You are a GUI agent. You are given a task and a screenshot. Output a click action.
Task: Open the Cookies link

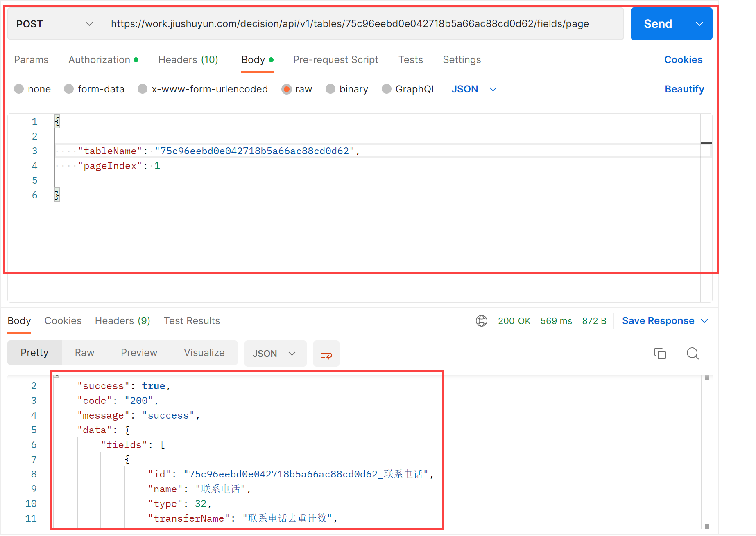[683, 60]
